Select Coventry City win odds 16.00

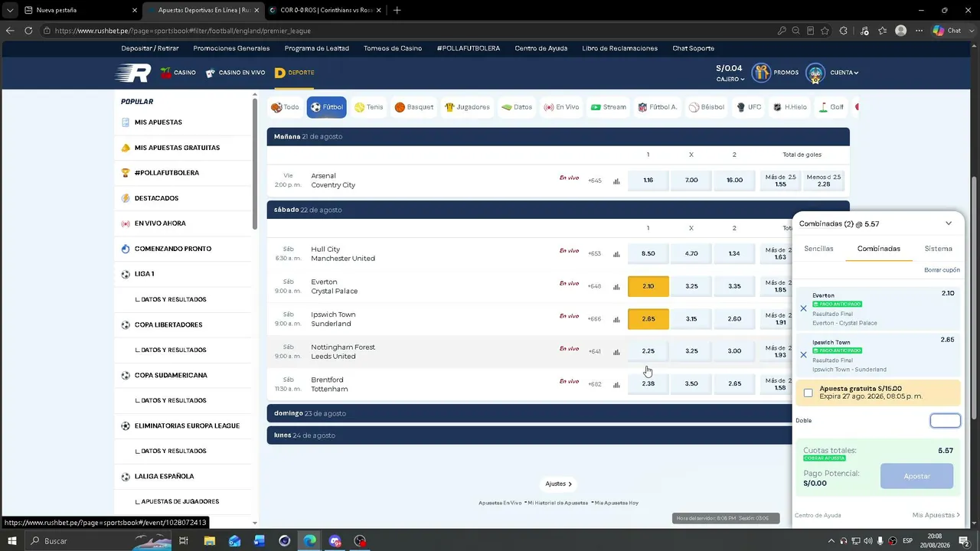[x=734, y=181]
